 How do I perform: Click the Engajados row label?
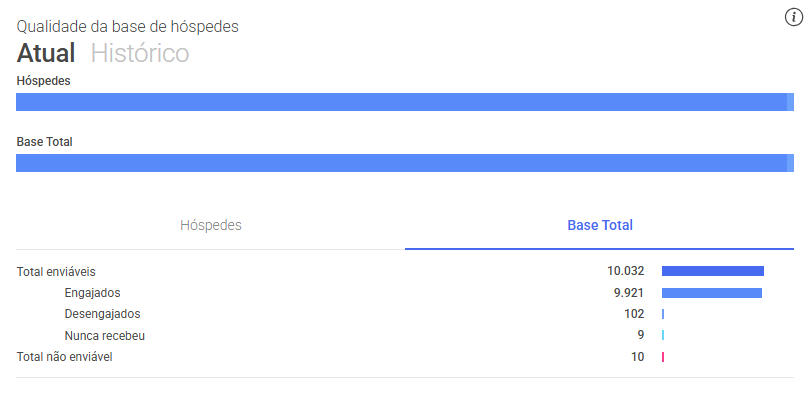(x=92, y=293)
